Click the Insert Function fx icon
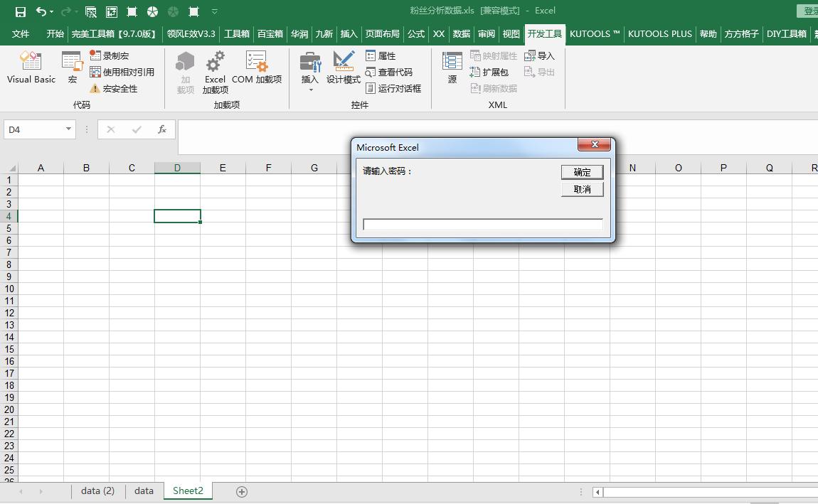818x504 pixels. point(162,129)
